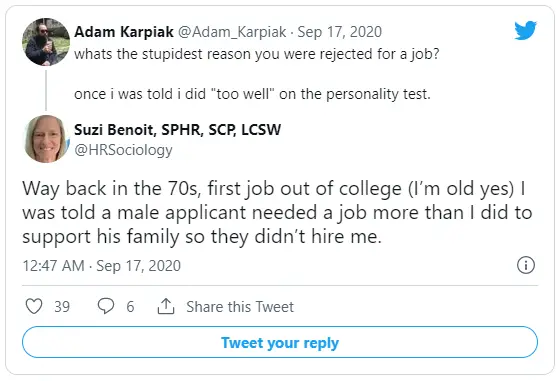Click the 39 likes count
Screen dimensions: 560x381
[62, 307]
